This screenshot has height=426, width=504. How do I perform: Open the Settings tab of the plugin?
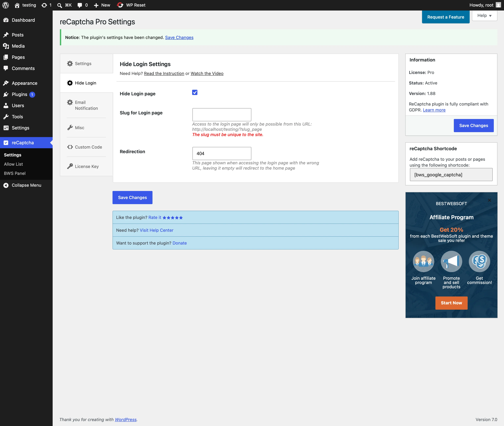[86, 63]
